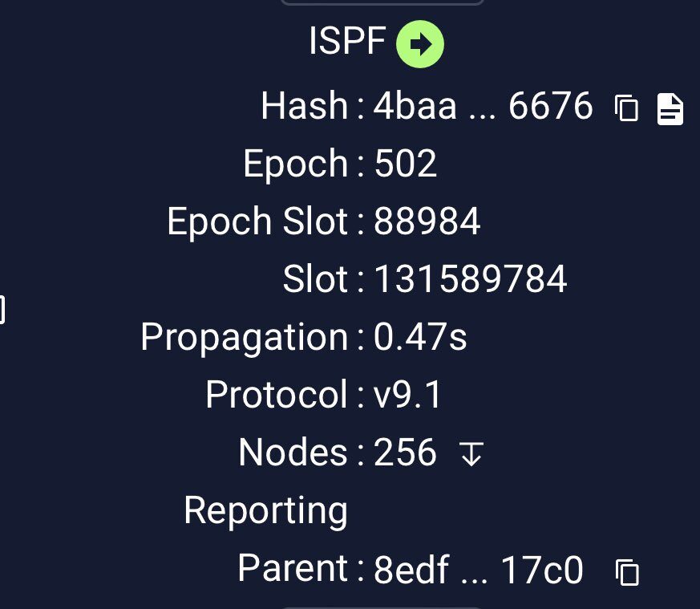Click the hash value 4baa ... 6676
This screenshot has height=609, width=700.
(483, 106)
